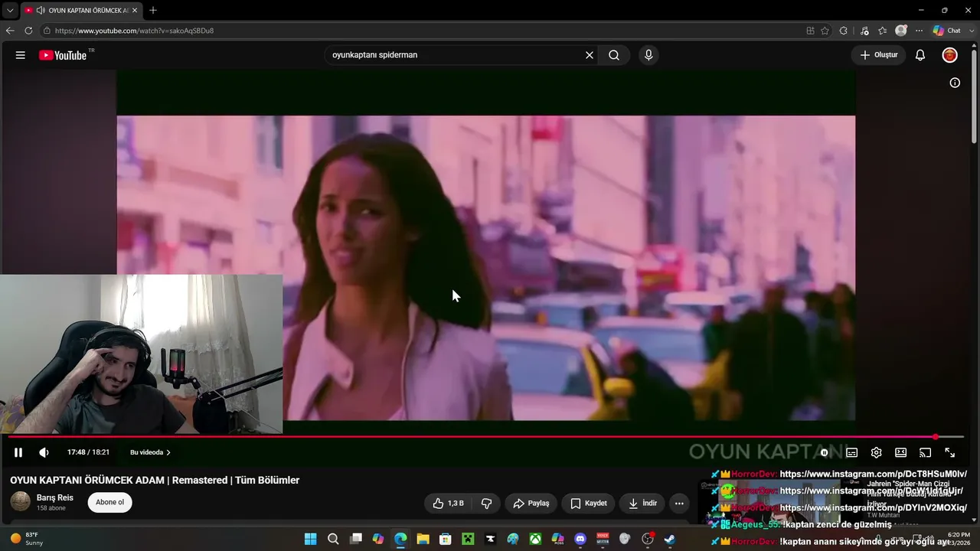
Task: Open Microsoft Store from the taskbar
Action: pos(445,539)
